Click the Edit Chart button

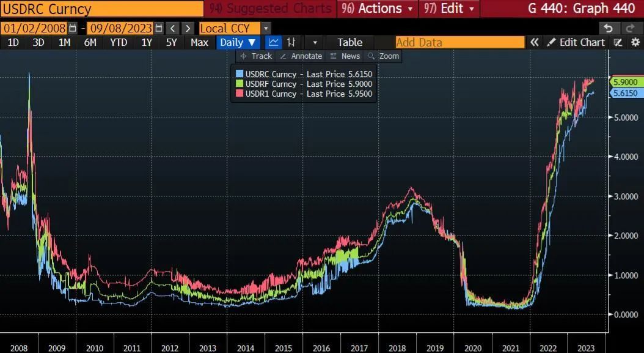(576, 42)
